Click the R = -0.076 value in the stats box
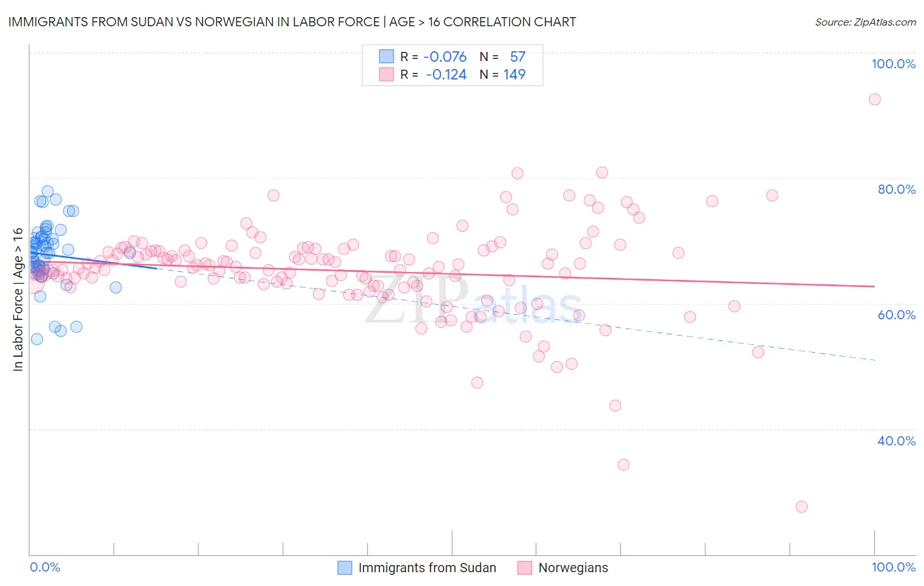This screenshot has width=924, height=586. tap(434, 56)
